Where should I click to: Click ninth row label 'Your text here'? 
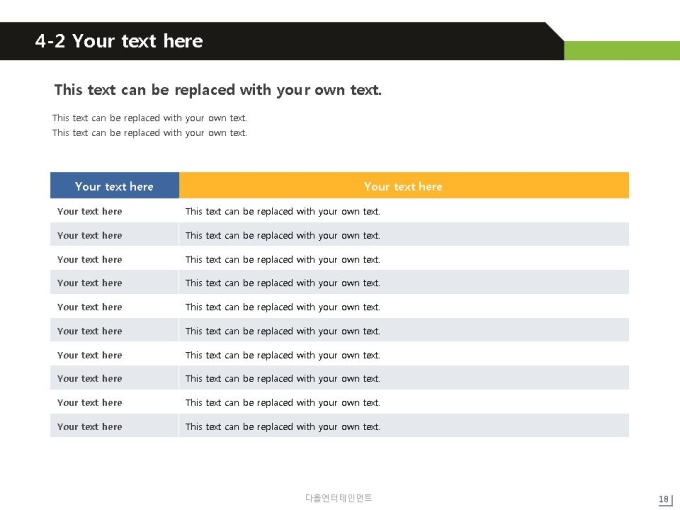pyautogui.click(x=90, y=402)
